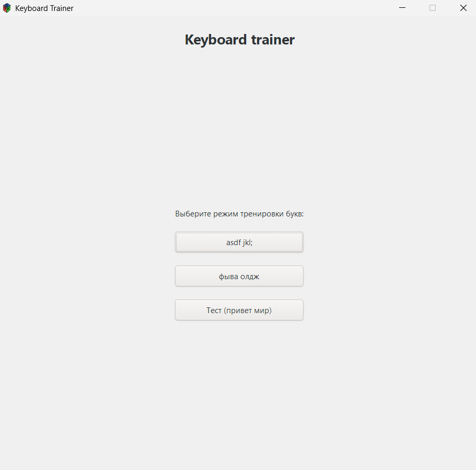Activate the Cyrillic letters practice button

239,276
